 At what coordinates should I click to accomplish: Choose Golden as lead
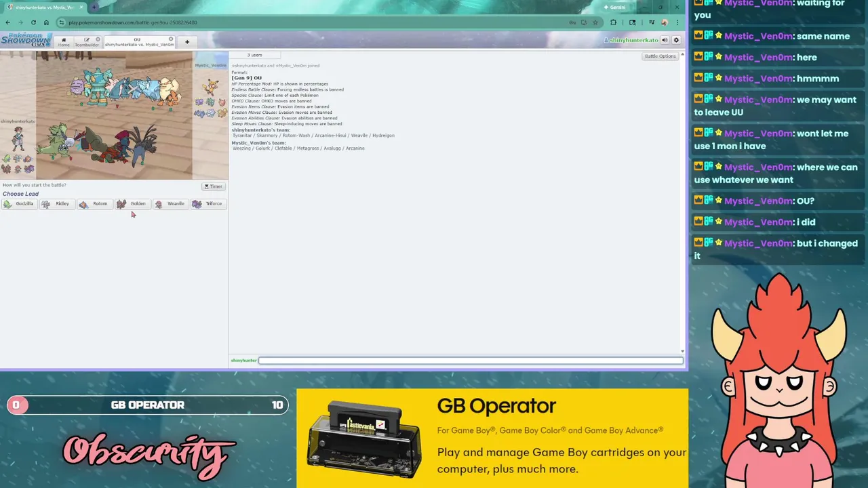[132, 204]
